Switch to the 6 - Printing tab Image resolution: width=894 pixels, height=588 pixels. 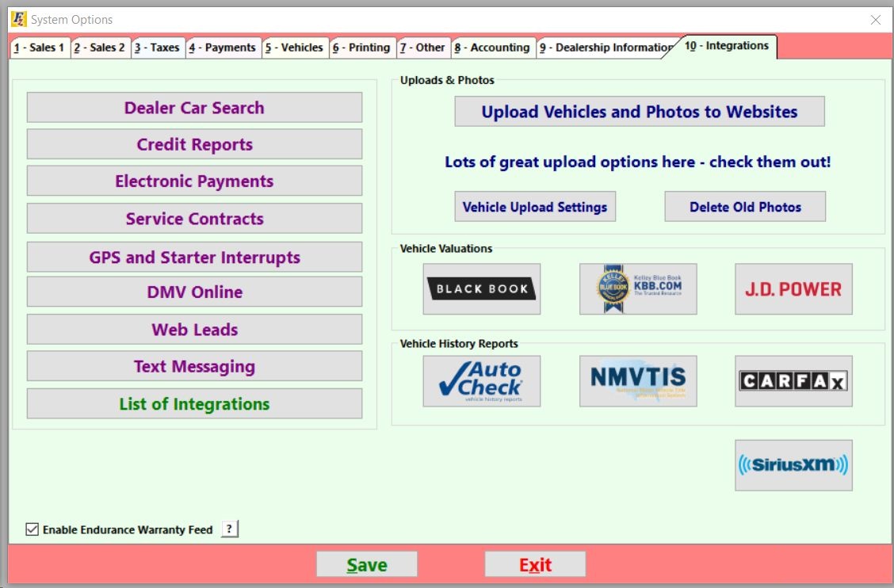coord(362,48)
